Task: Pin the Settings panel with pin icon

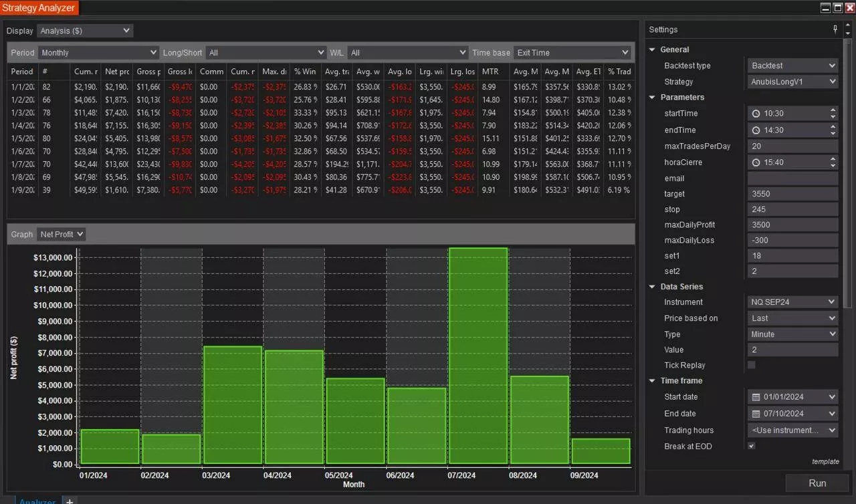Action: (x=835, y=29)
